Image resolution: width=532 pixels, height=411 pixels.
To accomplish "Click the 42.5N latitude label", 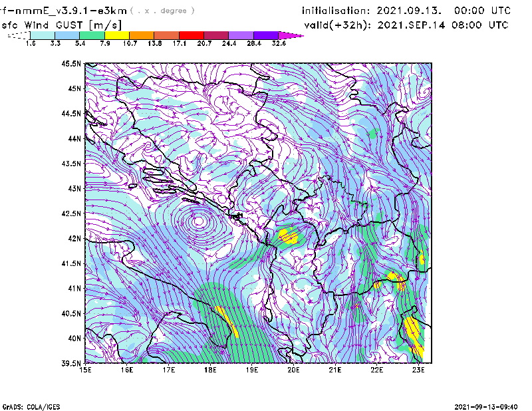I will [x=71, y=213].
